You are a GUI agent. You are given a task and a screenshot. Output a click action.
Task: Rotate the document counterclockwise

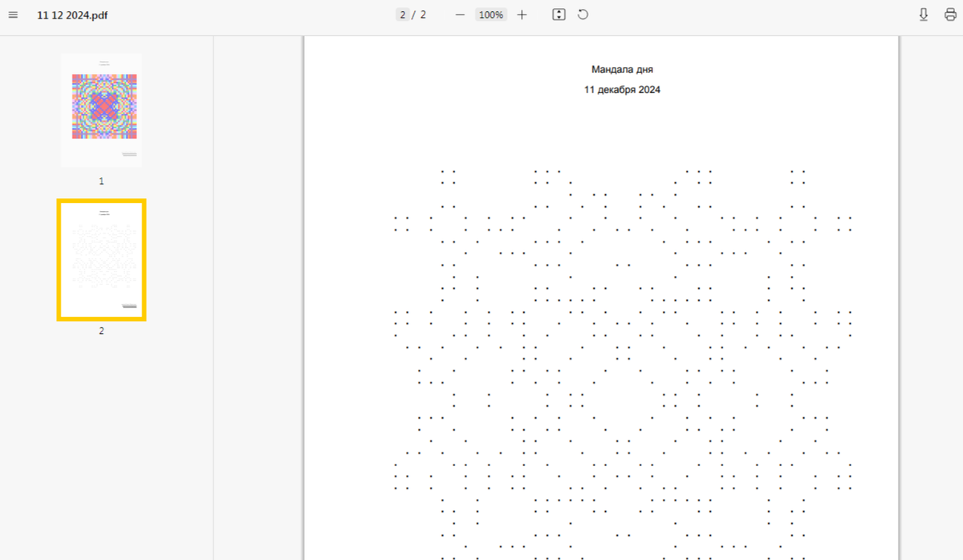click(583, 14)
